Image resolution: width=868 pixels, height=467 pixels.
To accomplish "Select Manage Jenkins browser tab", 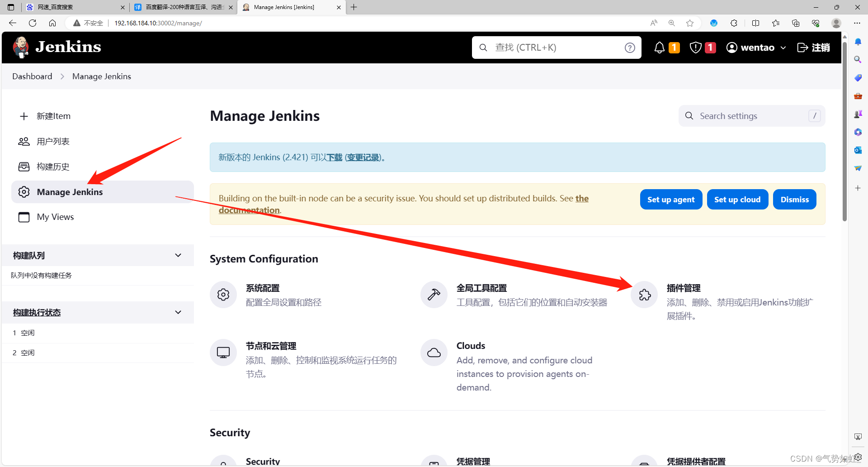I will [291, 7].
